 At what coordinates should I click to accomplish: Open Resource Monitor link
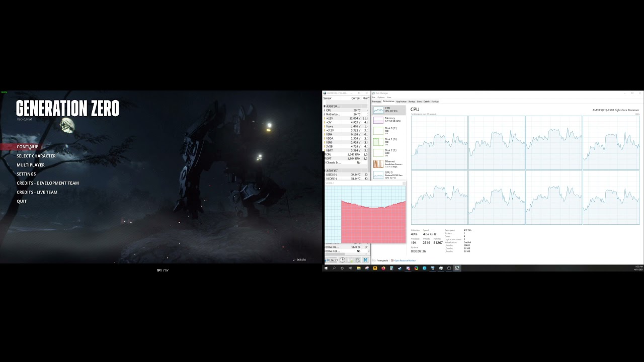coord(405,260)
